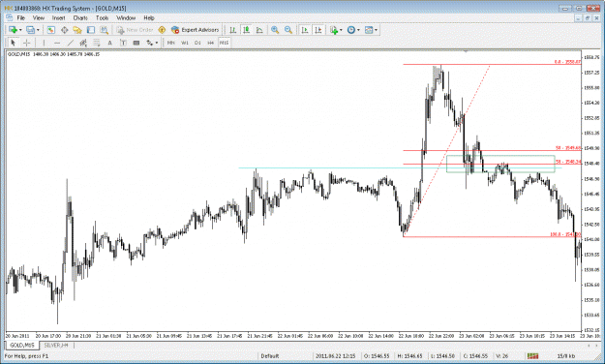Switch timeframe to W1
The height and width of the screenshot is (364, 605).
click(x=185, y=43)
